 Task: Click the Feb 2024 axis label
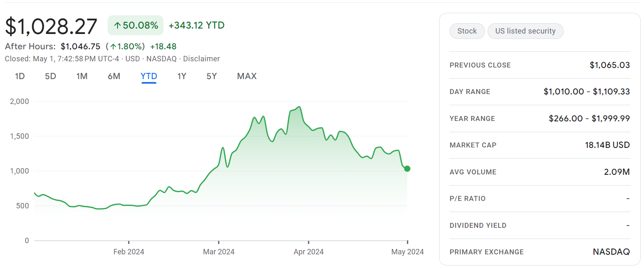(x=129, y=251)
